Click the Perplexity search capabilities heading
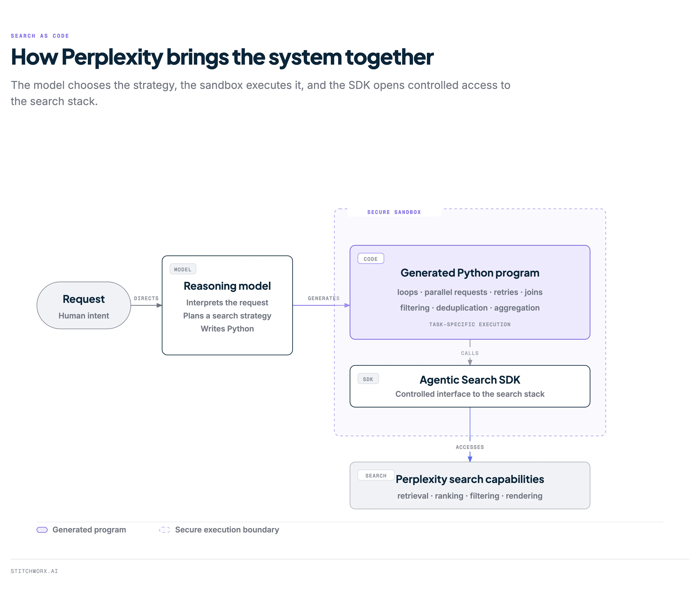The width and height of the screenshot is (700, 606). (470, 479)
